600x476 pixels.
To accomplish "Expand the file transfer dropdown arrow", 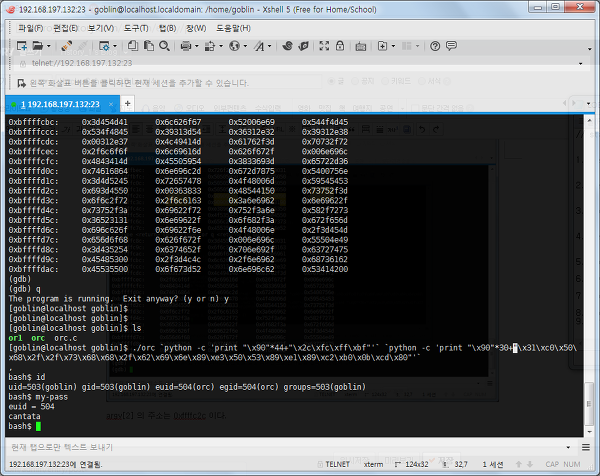I will click(x=221, y=46).
